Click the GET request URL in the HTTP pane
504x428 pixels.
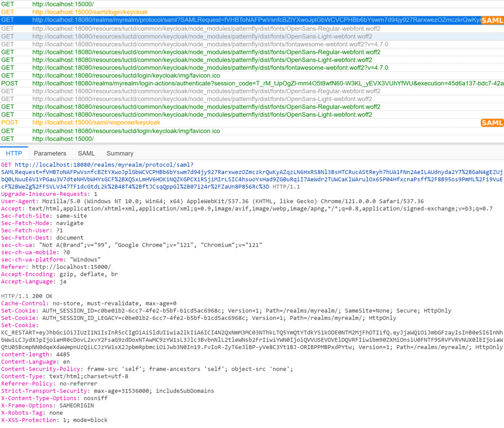point(84,165)
